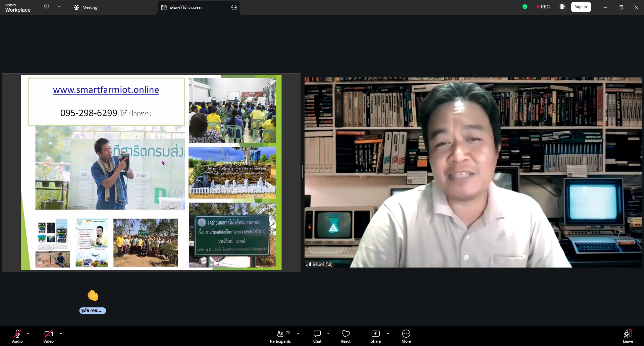Click the divider handle between screen and video

(303, 172)
